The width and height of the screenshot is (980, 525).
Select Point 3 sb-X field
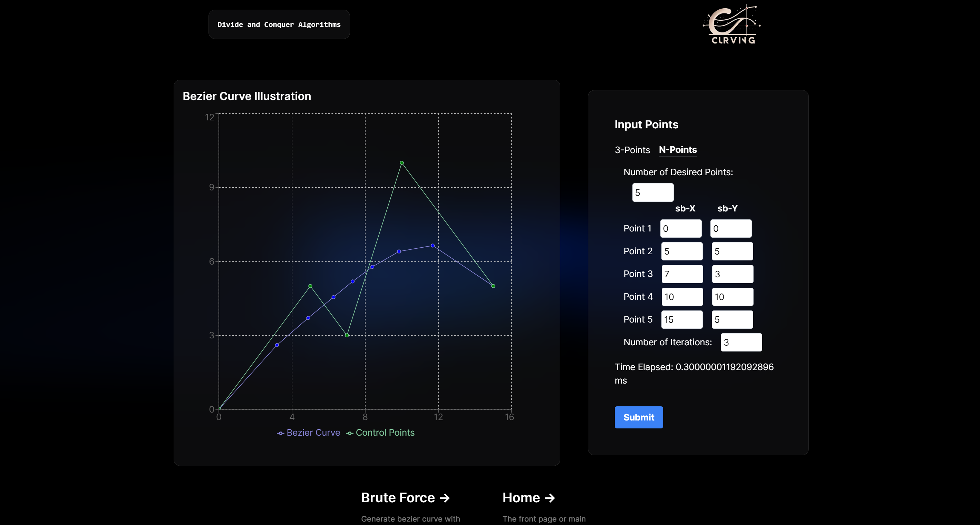682,274
